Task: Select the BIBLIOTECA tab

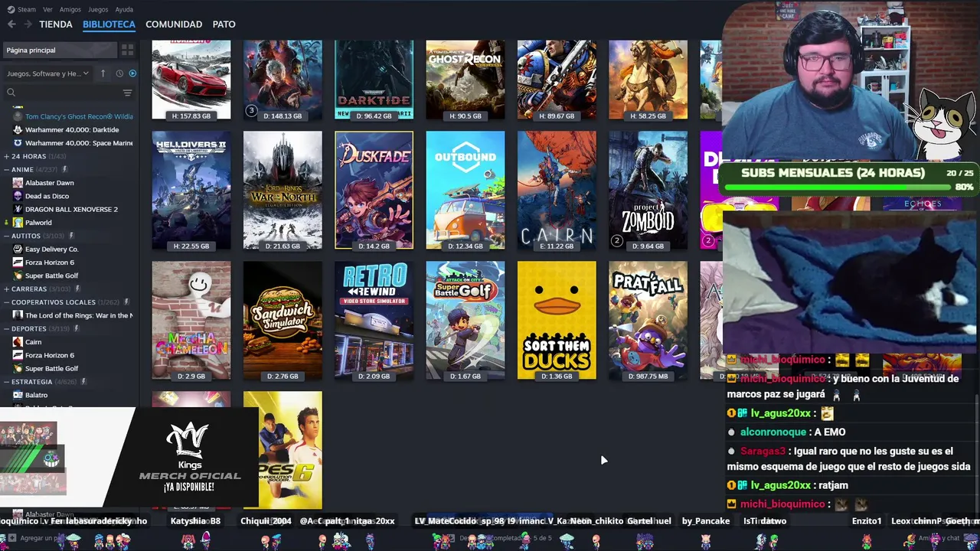Action: click(x=109, y=24)
